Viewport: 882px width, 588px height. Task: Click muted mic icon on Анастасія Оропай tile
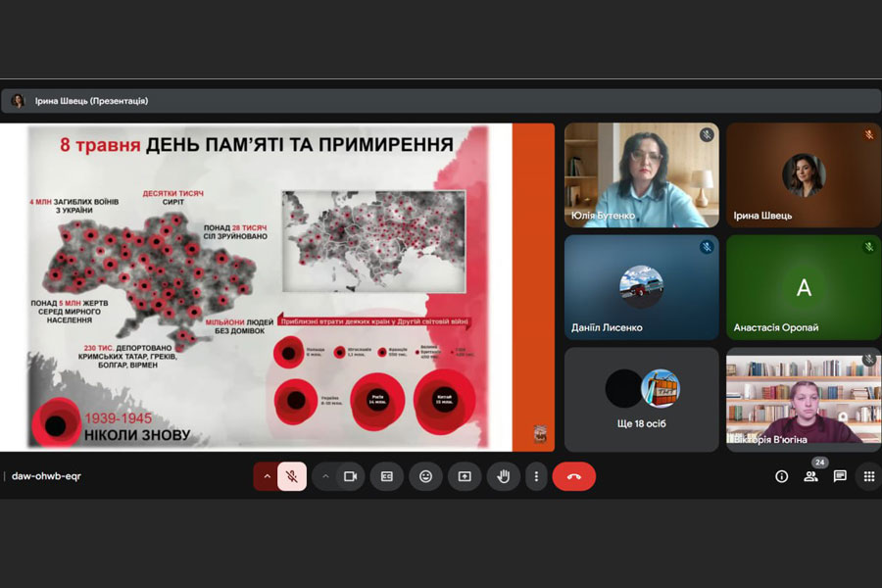tap(869, 246)
